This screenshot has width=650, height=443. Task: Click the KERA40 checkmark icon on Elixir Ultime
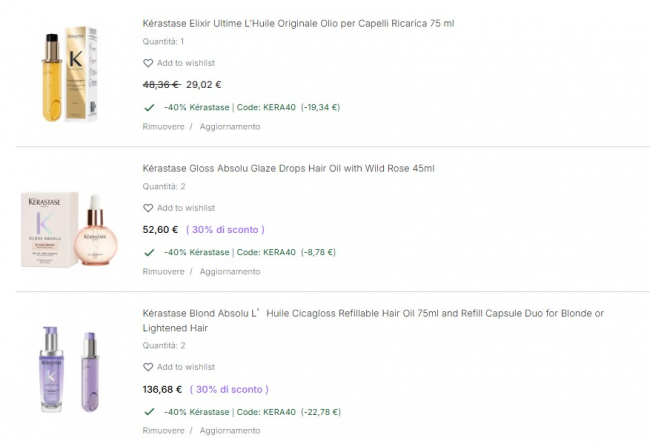click(149, 107)
